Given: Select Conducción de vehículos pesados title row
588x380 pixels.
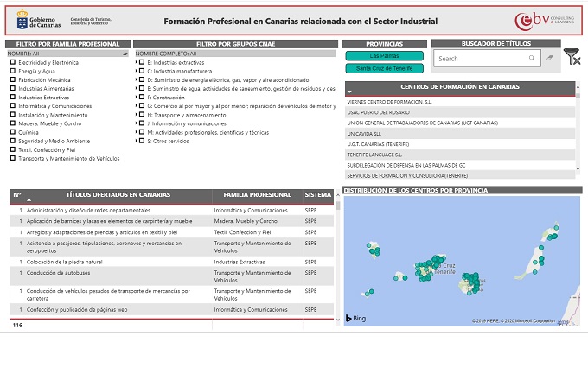Looking at the screenshot, I should 172,294.
